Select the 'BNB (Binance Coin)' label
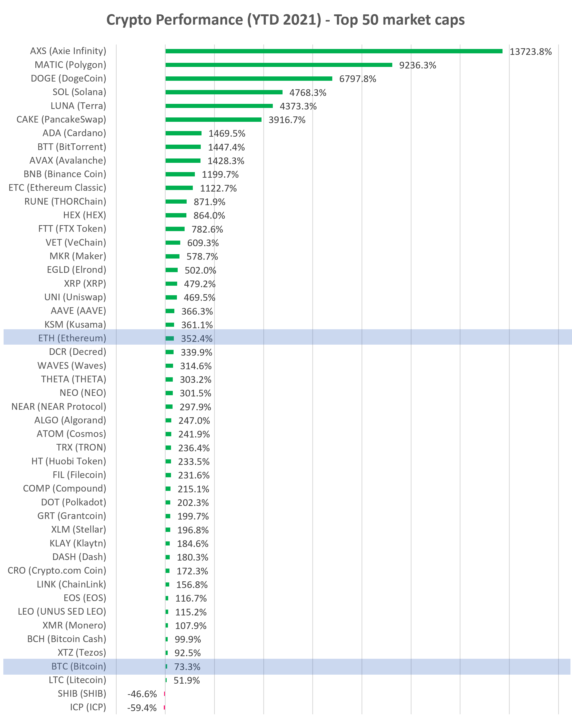 click(65, 174)
